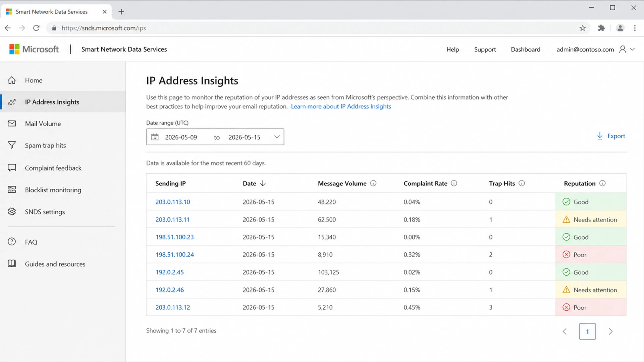Open SNDS settings in sidebar
The width and height of the screenshot is (644, 362).
[x=63, y=212]
